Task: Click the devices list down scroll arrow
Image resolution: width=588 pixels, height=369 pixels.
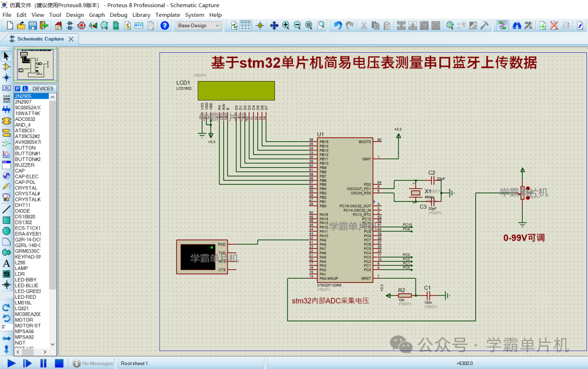Action: 52,345
